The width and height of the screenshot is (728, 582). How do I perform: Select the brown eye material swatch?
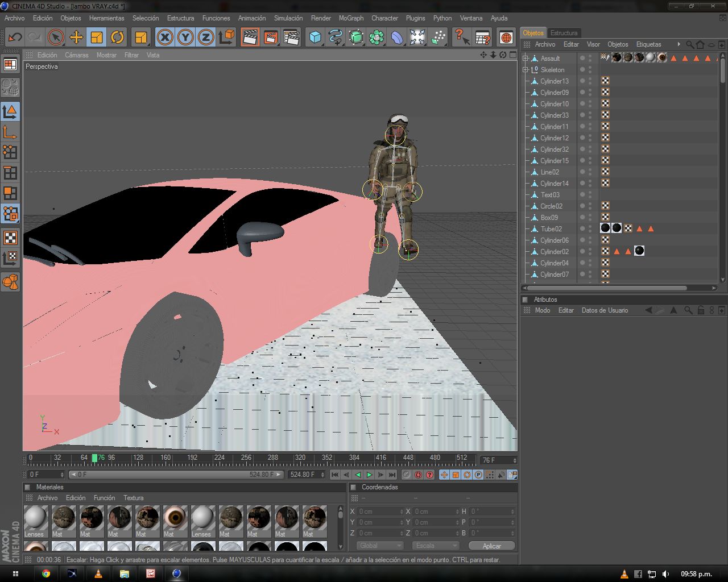click(x=175, y=518)
